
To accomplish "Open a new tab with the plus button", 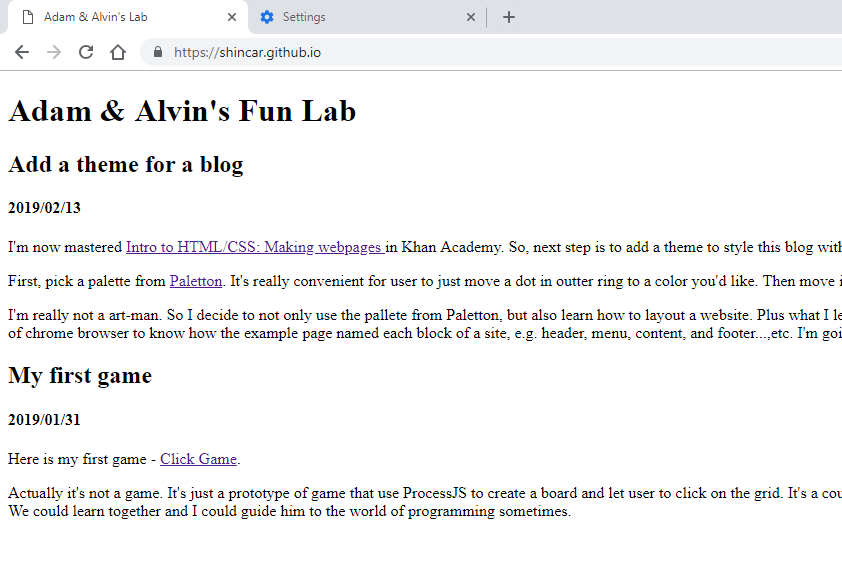I will (x=509, y=17).
